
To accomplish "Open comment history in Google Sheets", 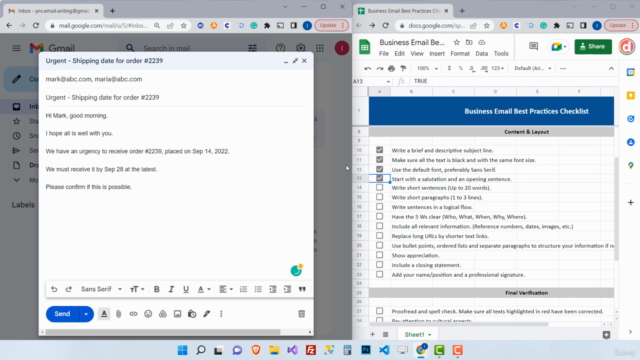I will pyautogui.click(x=533, y=47).
